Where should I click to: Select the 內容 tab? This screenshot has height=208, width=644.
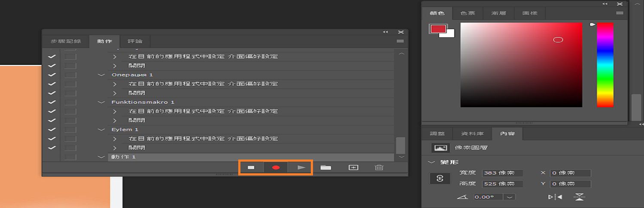pyautogui.click(x=507, y=134)
